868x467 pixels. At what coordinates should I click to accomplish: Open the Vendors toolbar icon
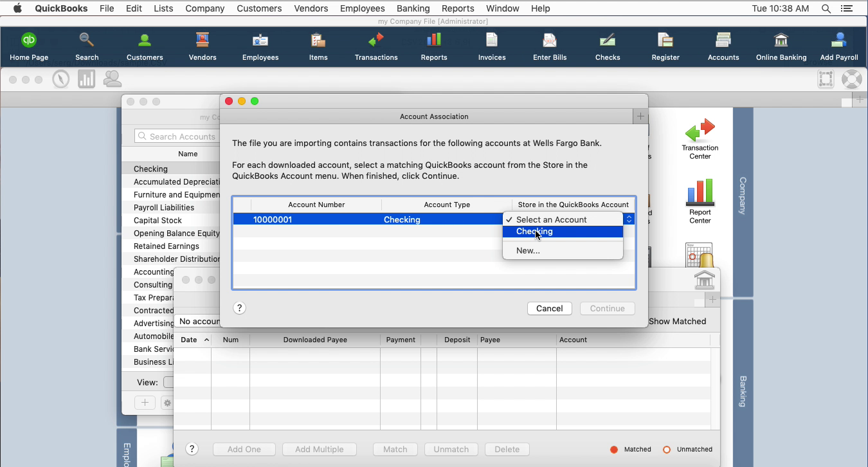pos(203,47)
